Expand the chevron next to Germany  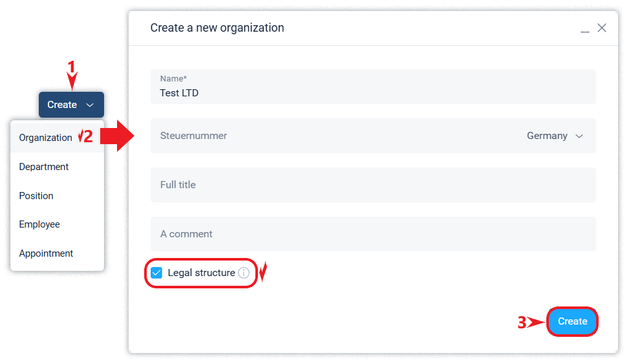(x=579, y=136)
